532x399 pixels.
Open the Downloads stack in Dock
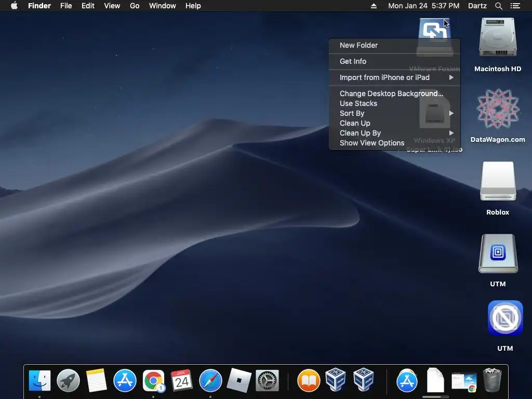pyautogui.click(x=464, y=381)
